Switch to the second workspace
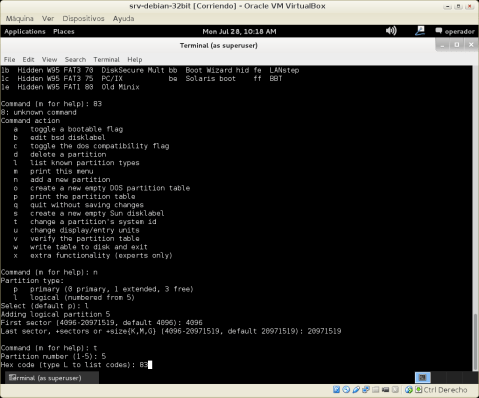 click(x=438, y=377)
